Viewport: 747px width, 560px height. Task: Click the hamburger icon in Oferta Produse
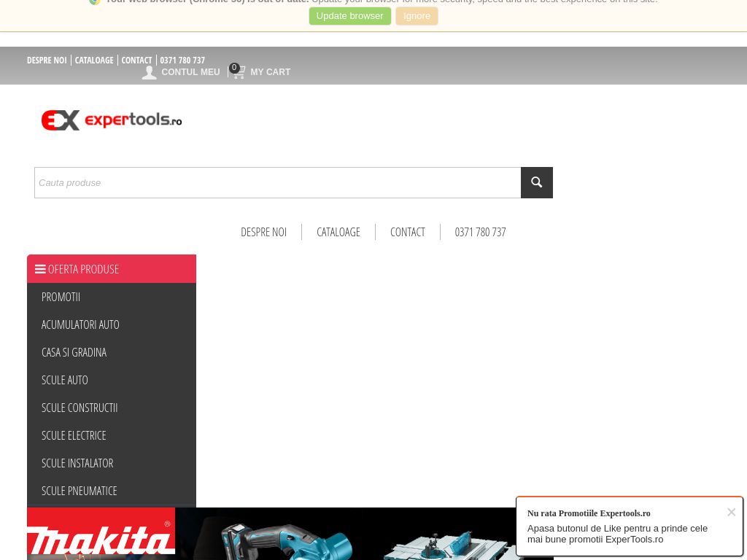coord(40,269)
